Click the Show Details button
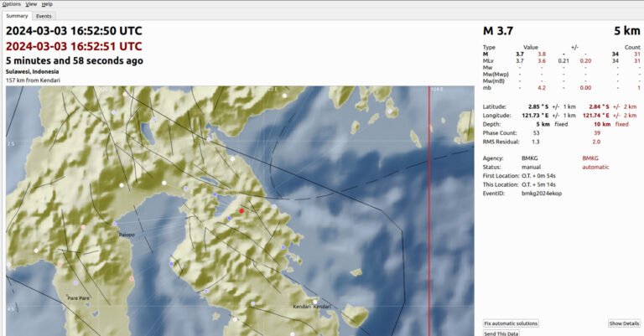This screenshot has height=336, width=644. (x=624, y=323)
